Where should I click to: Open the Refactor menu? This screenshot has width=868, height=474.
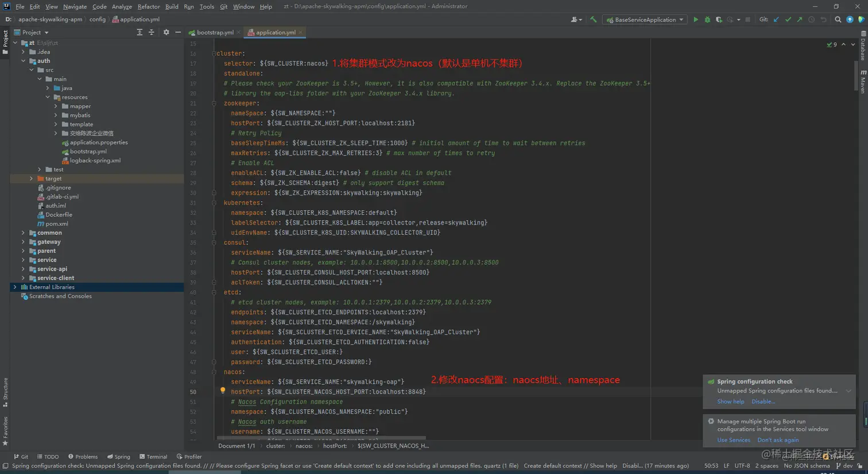pyautogui.click(x=149, y=6)
